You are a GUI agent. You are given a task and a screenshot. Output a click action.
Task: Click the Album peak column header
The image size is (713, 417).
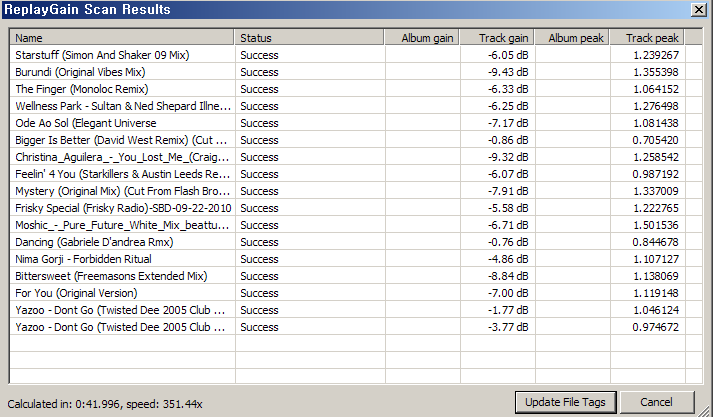coord(572,38)
